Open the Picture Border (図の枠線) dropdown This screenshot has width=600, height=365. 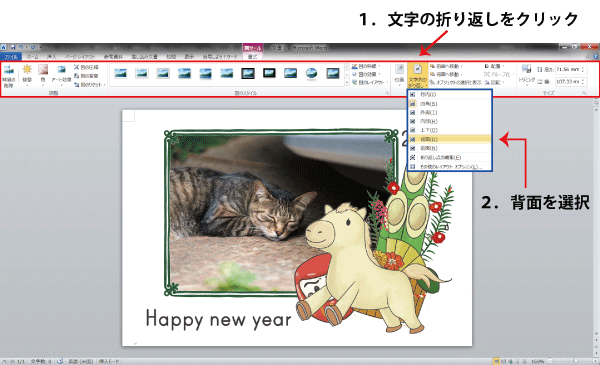tap(366, 67)
